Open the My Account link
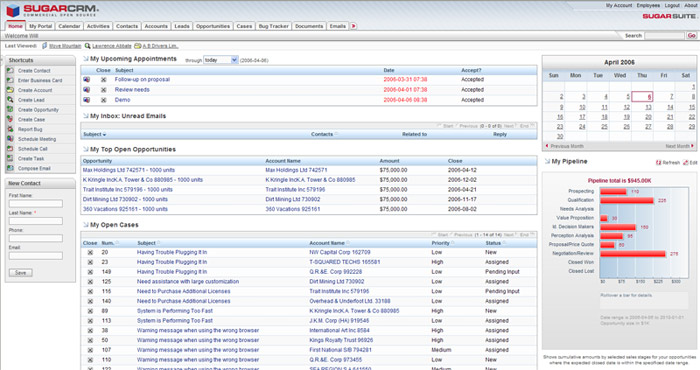The image size is (700, 370). (619, 5)
